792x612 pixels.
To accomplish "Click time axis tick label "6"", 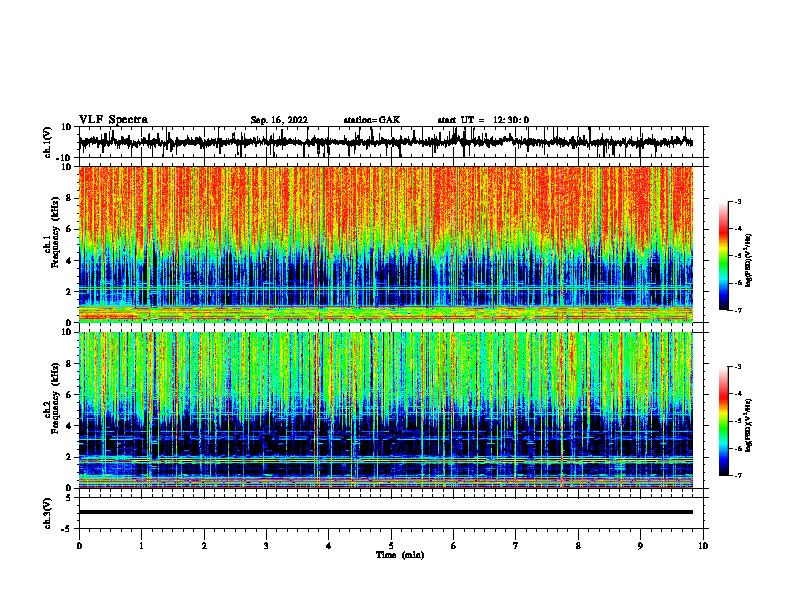I will tap(454, 546).
